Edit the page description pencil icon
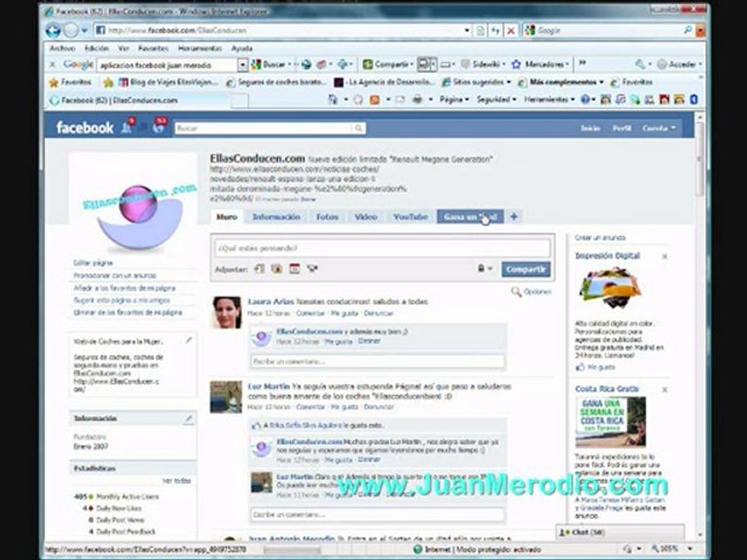This screenshot has height=560, width=747. tap(188, 340)
